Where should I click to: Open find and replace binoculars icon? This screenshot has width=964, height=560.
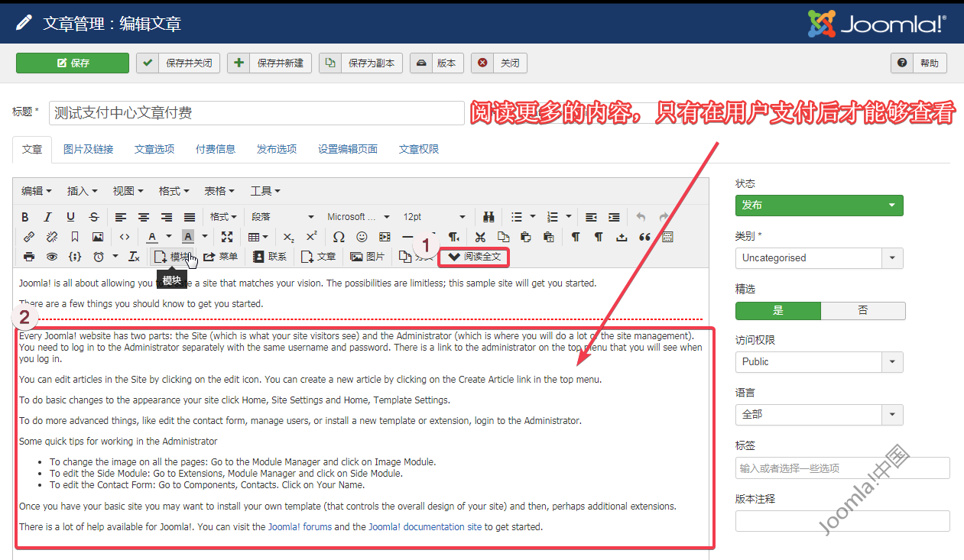(x=489, y=217)
